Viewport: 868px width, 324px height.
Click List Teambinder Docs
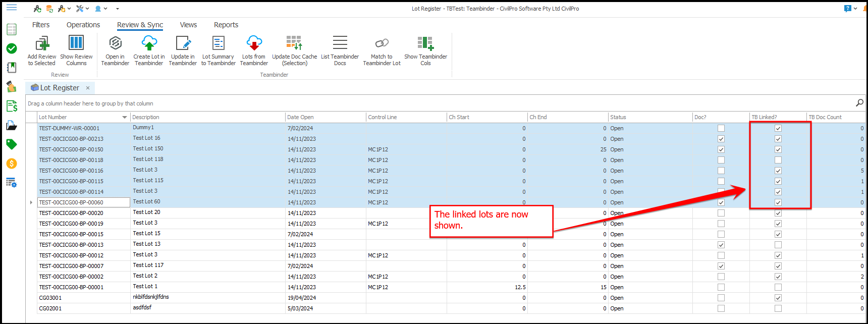[340, 51]
